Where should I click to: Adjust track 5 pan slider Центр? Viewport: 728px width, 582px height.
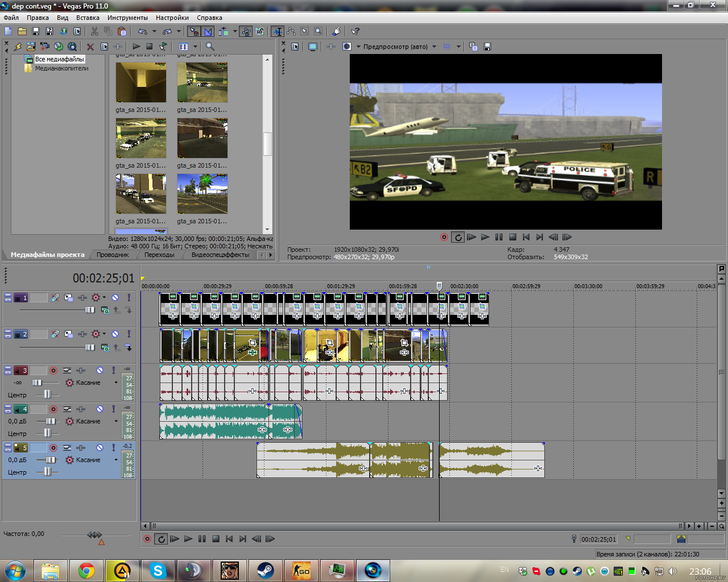47,472
